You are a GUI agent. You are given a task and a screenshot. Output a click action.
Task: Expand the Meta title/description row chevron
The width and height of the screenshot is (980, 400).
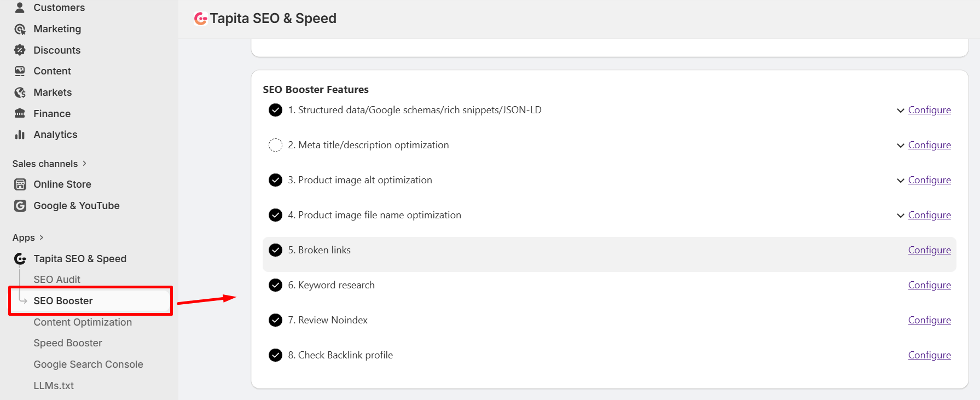tap(900, 146)
